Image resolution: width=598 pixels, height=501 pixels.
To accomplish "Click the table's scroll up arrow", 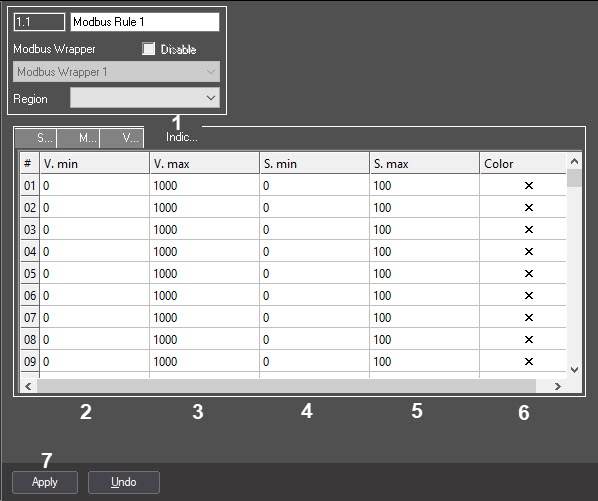I will pos(574,162).
